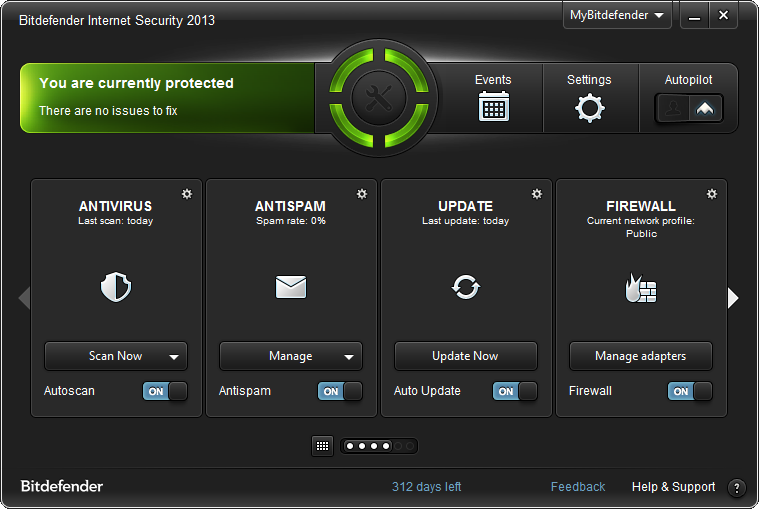The image size is (759, 509).
Task: Turn off the Autoscan switch
Action: (x=165, y=391)
